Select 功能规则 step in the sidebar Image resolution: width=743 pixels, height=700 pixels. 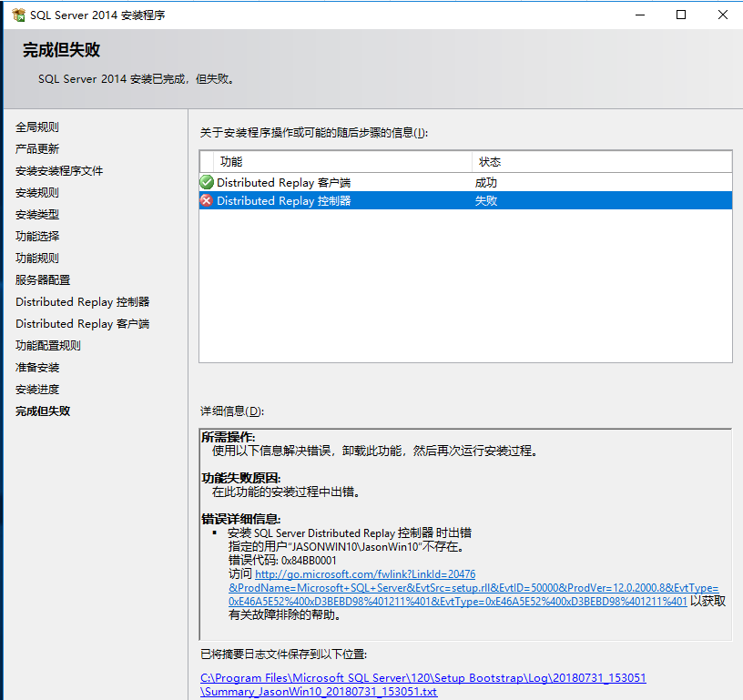[37, 258]
